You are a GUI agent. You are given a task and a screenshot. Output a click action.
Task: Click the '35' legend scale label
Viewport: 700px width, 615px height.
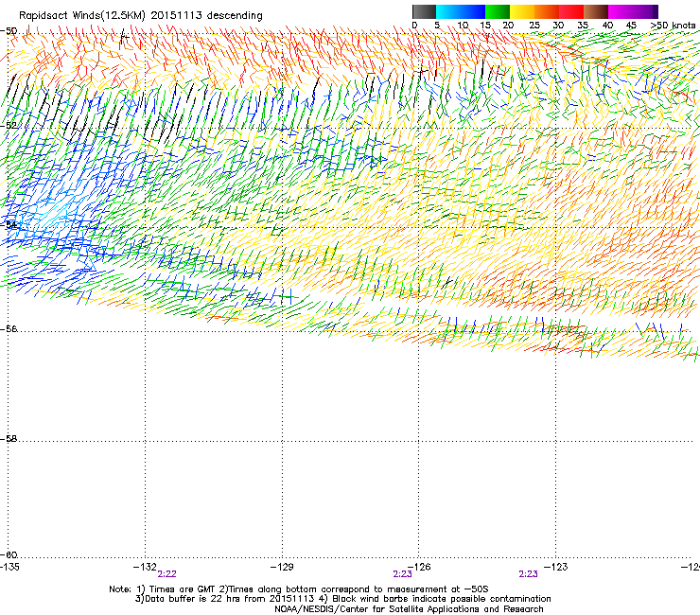tap(583, 26)
